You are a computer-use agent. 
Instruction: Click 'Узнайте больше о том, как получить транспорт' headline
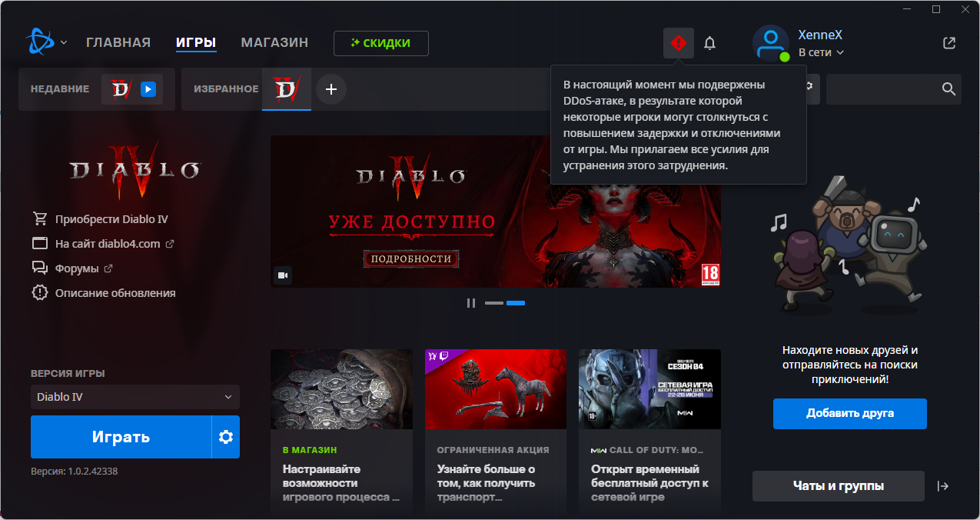tap(487, 483)
